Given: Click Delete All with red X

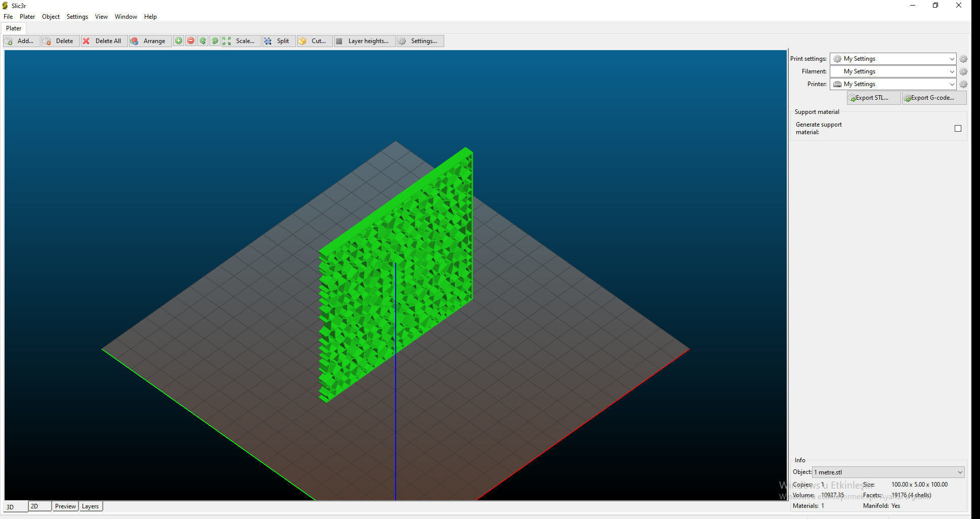Looking at the screenshot, I should click(103, 41).
